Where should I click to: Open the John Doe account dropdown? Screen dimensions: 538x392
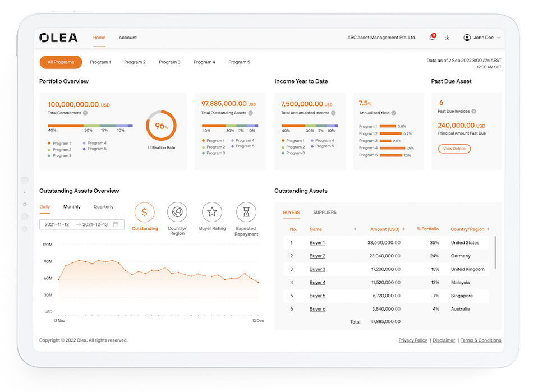(x=482, y=37)
